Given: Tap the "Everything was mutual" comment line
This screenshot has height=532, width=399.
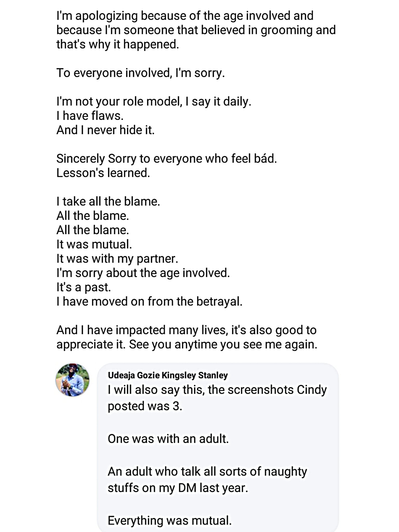Looking at the screenshot, I should click(x=170, y=520).
